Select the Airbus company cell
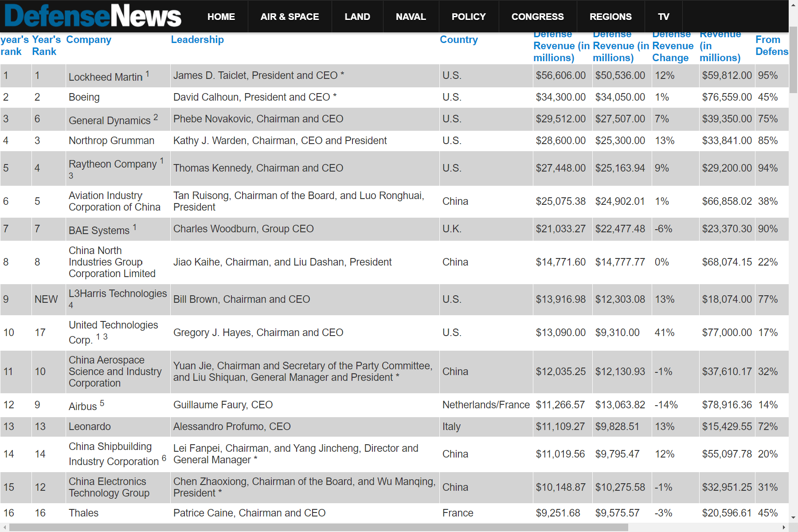Image resolution: width=798 pixels, height=532 pixels. click(118, 405)
